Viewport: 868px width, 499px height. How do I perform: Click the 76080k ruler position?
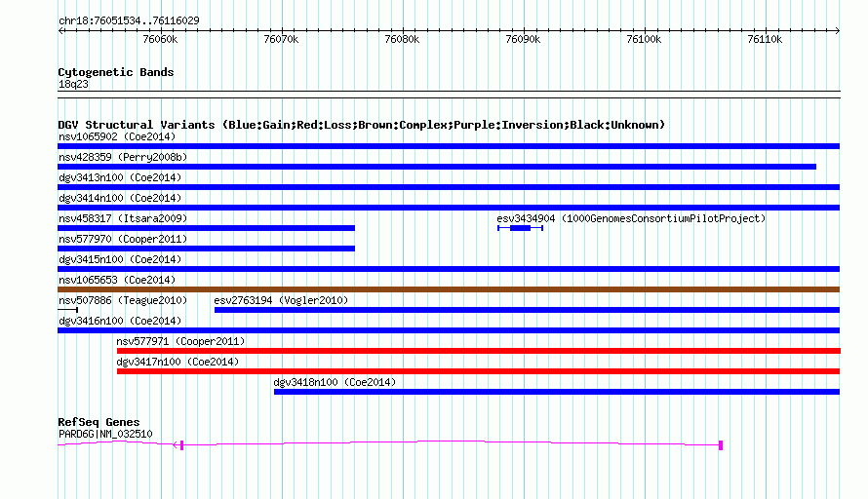pyautogui.click(x=402, y=39)
